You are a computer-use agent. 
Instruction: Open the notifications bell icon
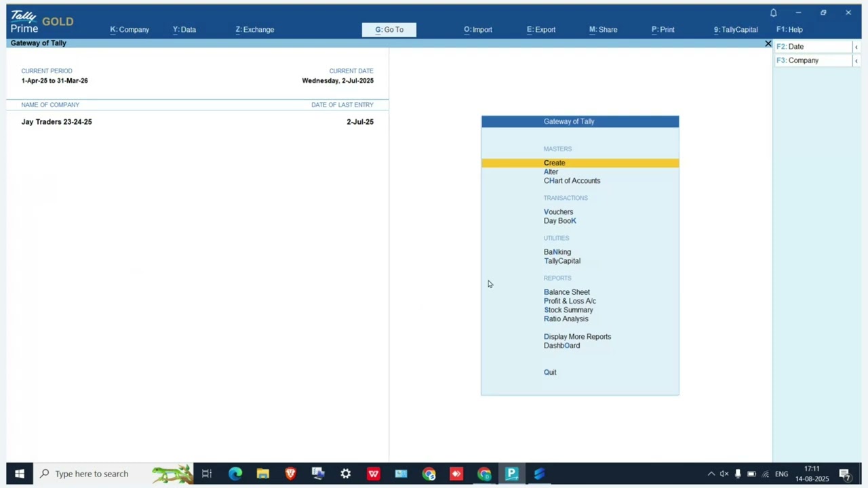click(773, 13)
